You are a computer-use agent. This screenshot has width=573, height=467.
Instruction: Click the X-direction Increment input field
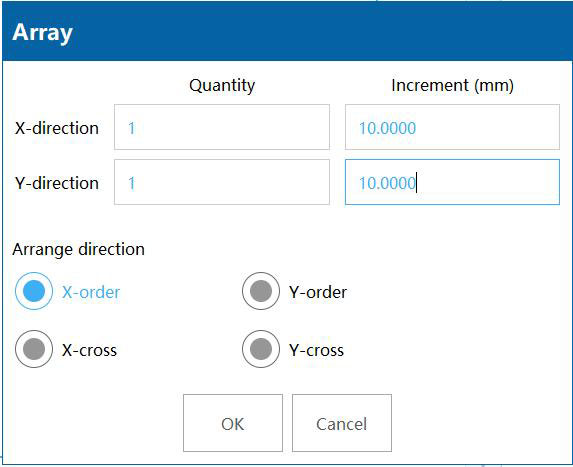tap(452, 127)
